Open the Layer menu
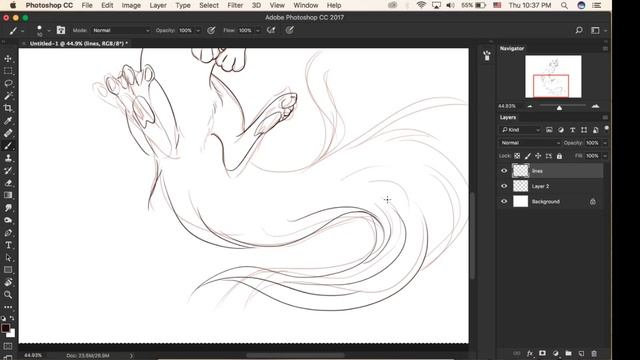 (x=158, y=5)
